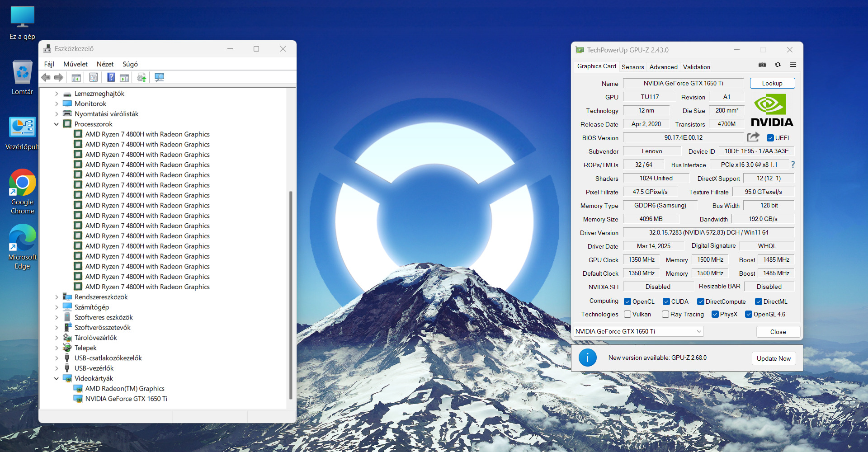
Task: Click the NVIDIA GeForce GTX 1650 Ti adapter icon
Action: tap(78, 399)
